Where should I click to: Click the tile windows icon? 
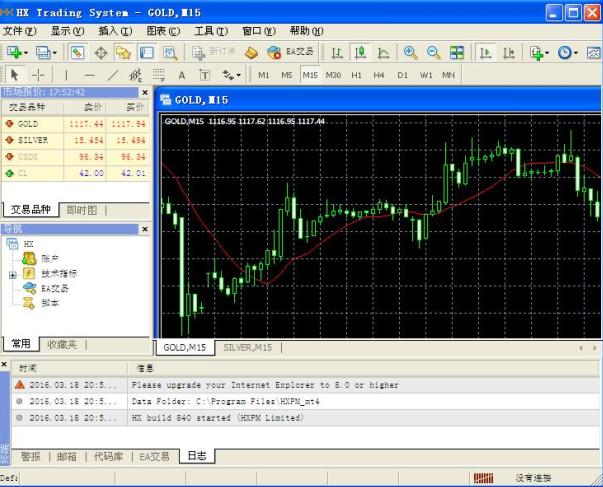coord(457,52)
